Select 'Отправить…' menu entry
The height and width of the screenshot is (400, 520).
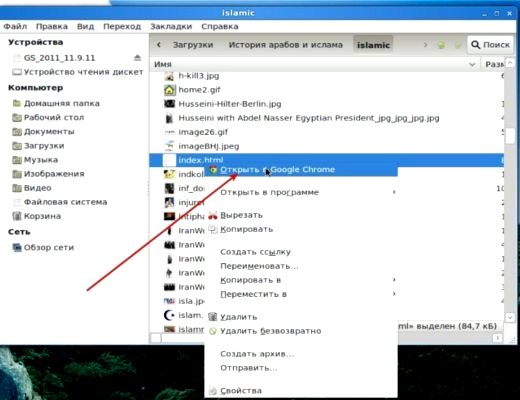click(301, 368)
